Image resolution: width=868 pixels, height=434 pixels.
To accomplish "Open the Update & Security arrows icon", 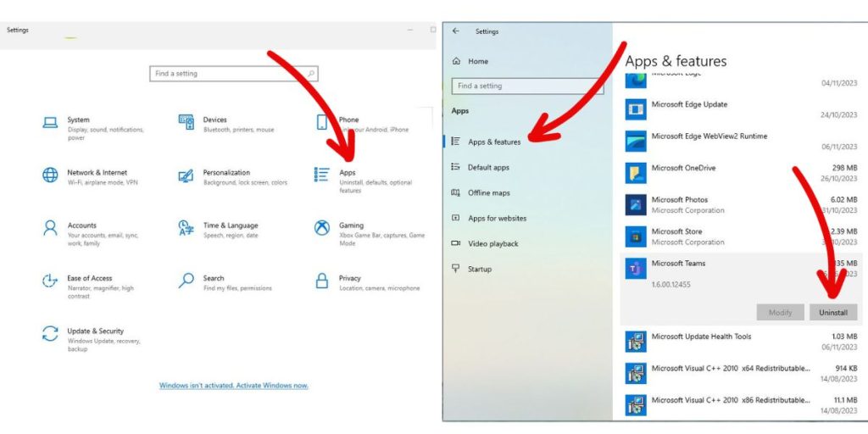I will (x=50, y=334).
